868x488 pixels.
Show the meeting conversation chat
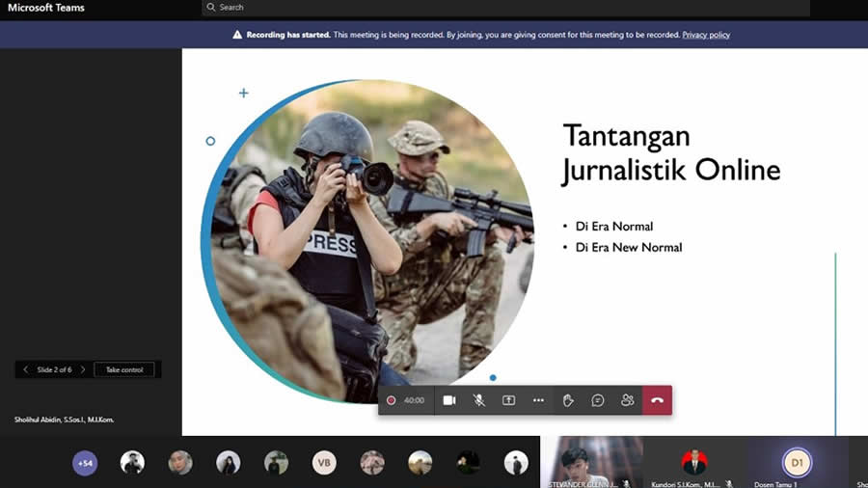(598, 400)
